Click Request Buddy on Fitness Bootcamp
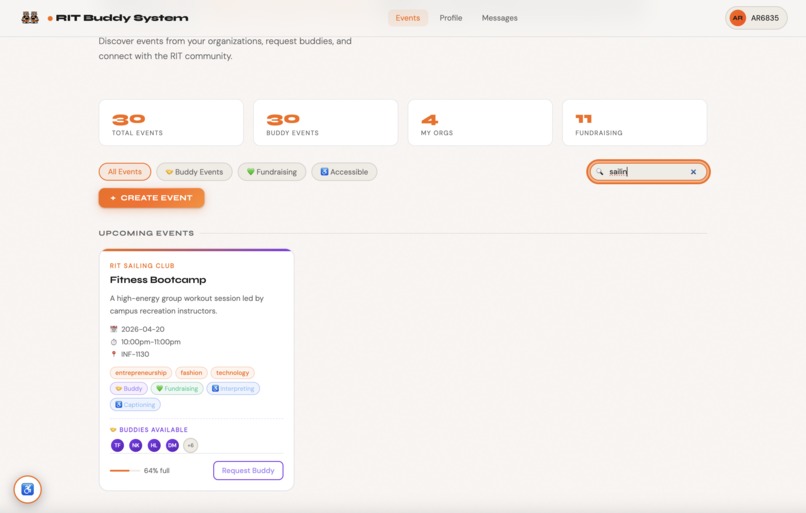This screenshot has height=513, width=806. (x=248, y=470)
